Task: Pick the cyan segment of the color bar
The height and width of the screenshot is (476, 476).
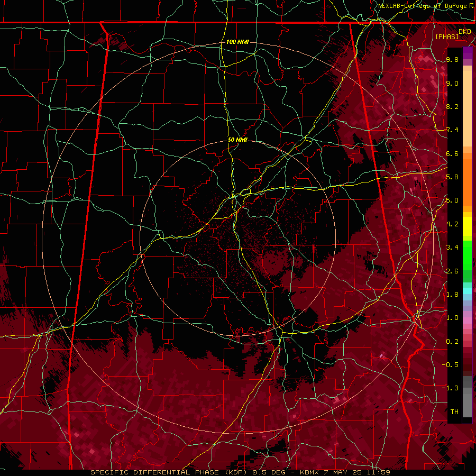Action: pos(467,291)
